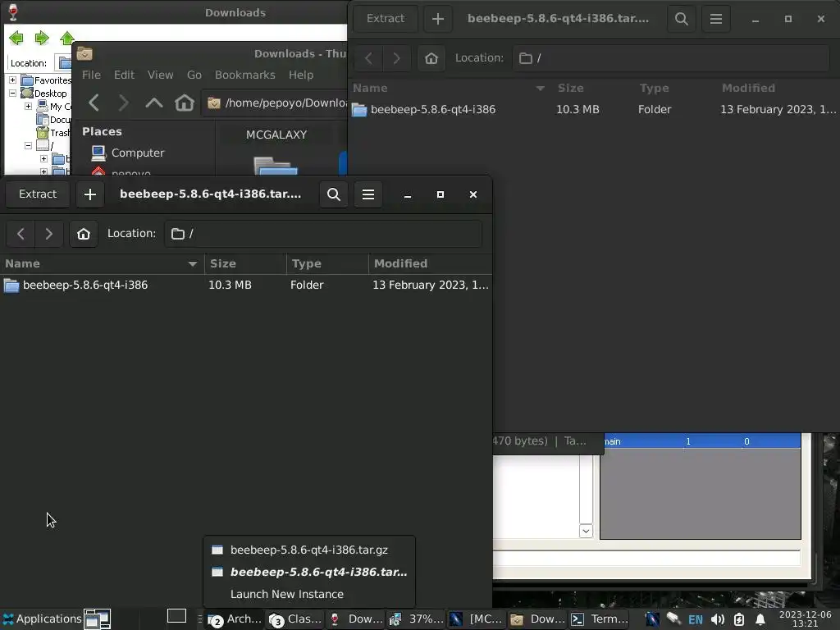The height and width of the screenshot is (630, 840).
Task: Click the forward arrow in Thunar toolbar
Action: tap(123, 103)
